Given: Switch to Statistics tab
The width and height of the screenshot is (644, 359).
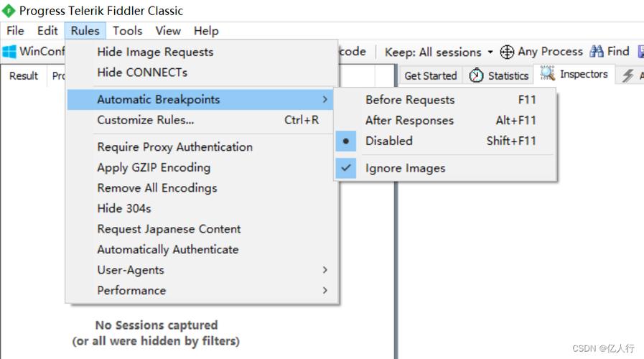Looking at the screenshot, I should pyautogui.click(x=498, y=75).
